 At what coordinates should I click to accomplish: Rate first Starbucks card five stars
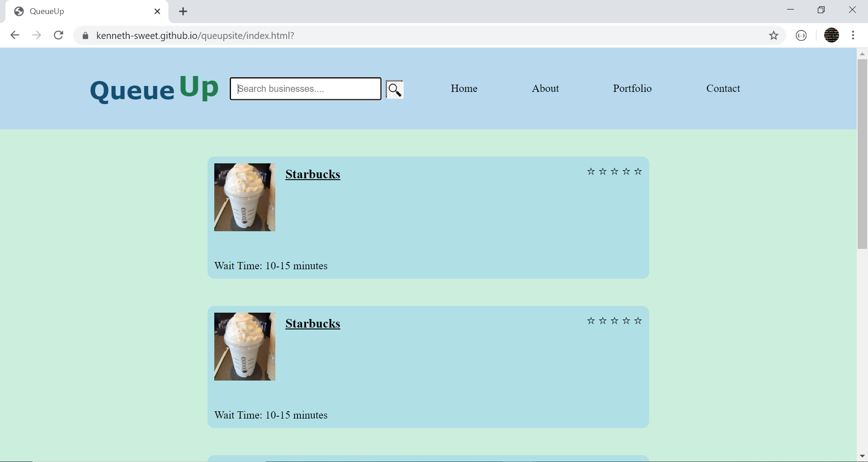click(638, 171)
